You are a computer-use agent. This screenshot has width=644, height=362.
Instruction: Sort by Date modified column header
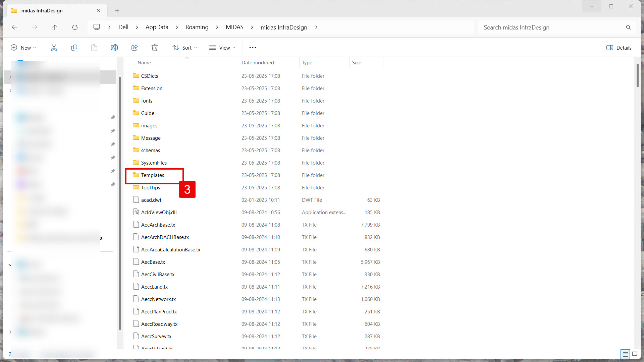click(x=258, y=63)
